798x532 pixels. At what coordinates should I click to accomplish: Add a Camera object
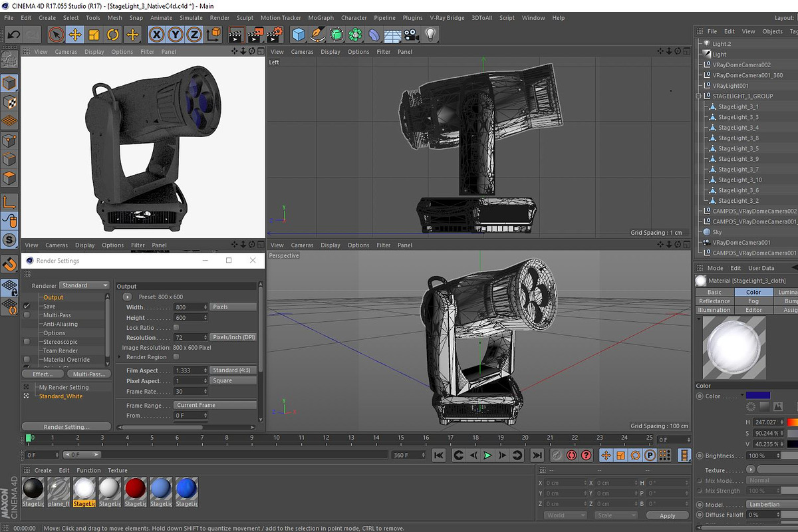click(x=412, y=34)
